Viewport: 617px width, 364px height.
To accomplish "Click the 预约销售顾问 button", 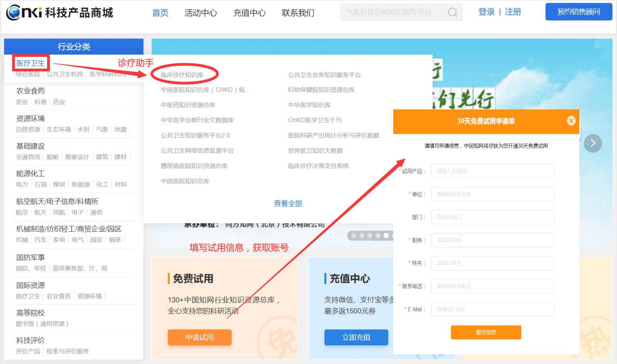I will point(579,12).
